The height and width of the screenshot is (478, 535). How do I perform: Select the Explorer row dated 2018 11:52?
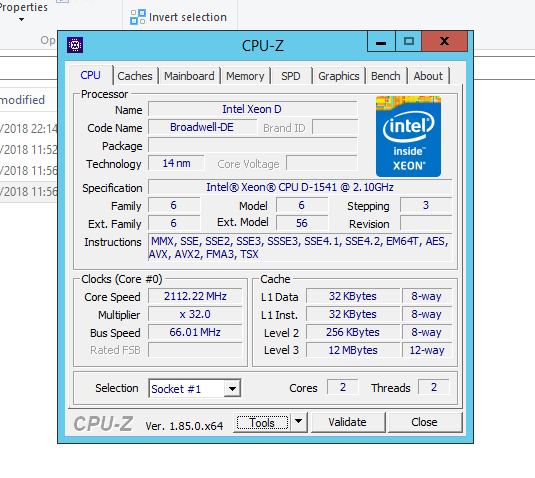[x=28, y=149]
